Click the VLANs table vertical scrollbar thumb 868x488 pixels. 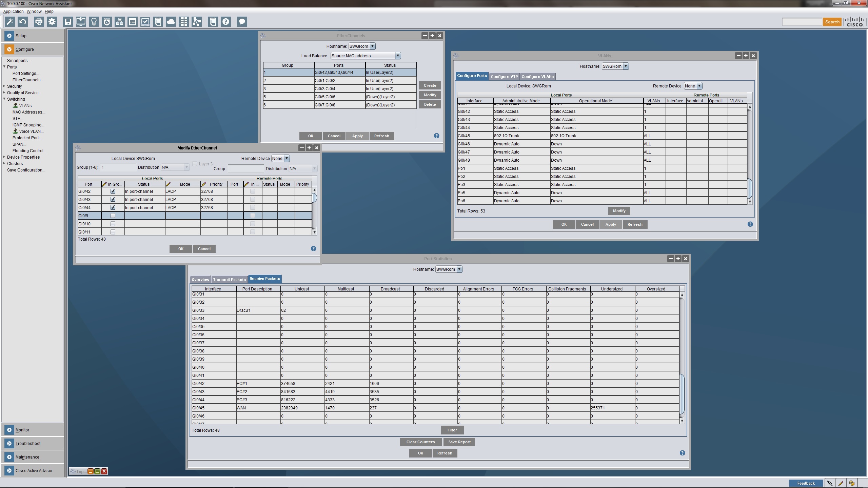(x=750, y=188)
